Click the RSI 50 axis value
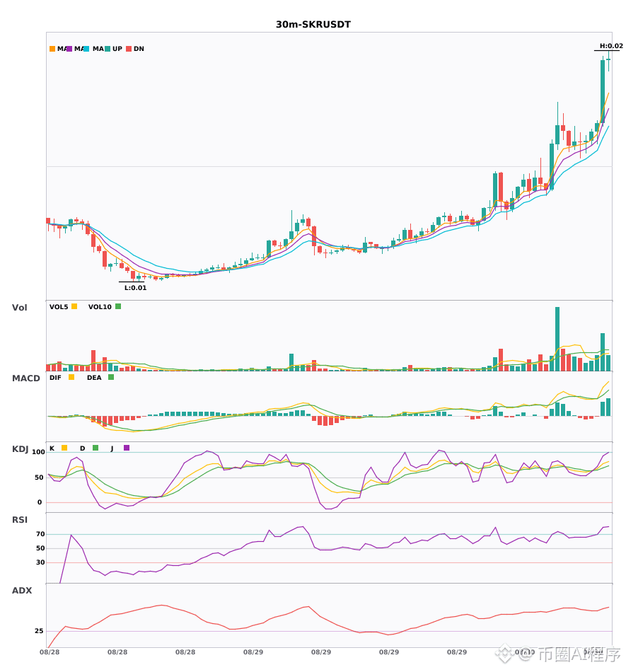 click(40, 548)
